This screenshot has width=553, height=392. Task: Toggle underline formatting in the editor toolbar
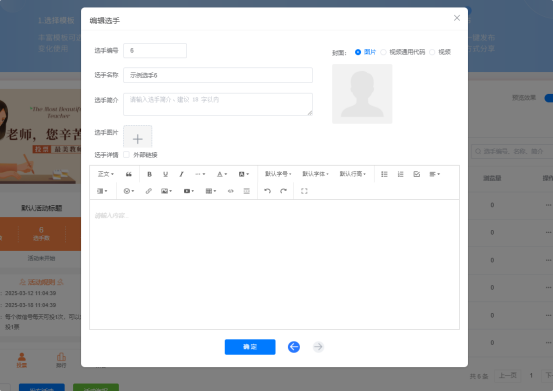tap(165, 174)
